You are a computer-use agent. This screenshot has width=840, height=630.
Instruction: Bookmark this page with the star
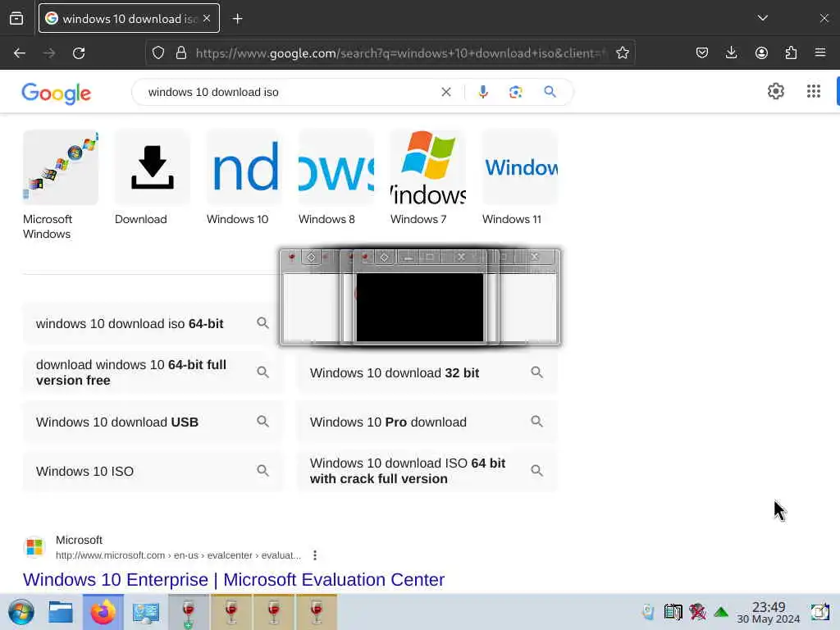pos(623,53)
